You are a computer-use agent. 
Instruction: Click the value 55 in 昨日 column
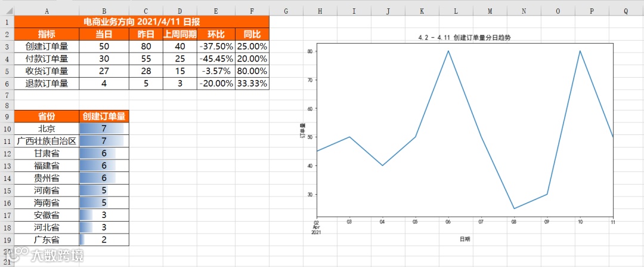point(146,59)
